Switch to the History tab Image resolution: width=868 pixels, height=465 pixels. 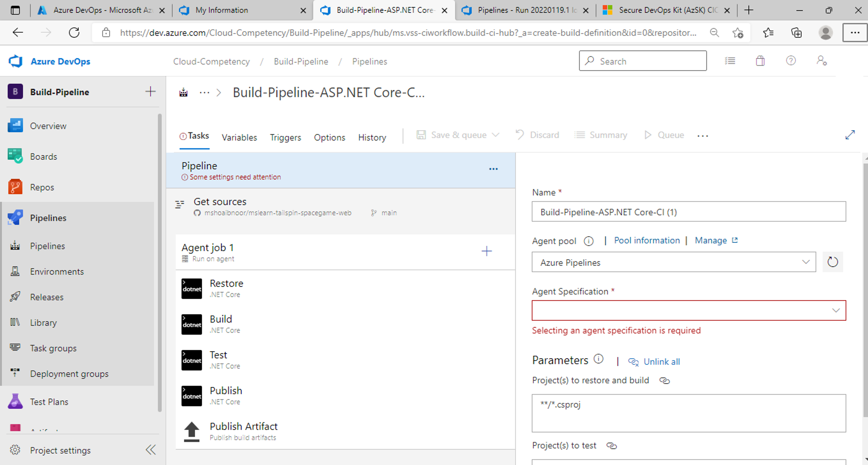(x=372, y=137)
